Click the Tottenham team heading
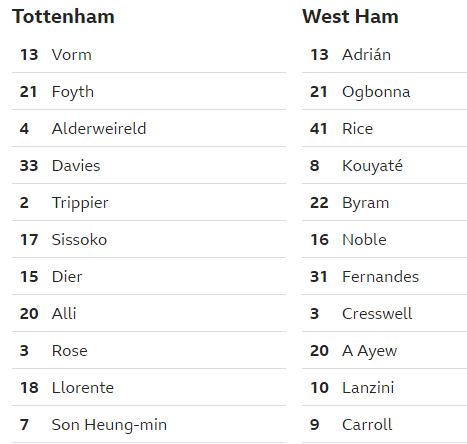Image resolution: width=467 pixels, height=444 pixels. 63,17
